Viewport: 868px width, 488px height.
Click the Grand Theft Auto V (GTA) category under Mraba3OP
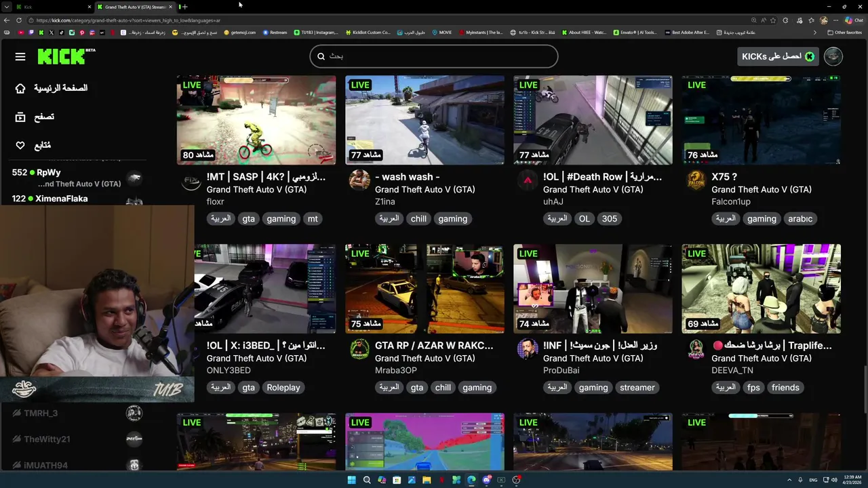(x=425, y=358)
